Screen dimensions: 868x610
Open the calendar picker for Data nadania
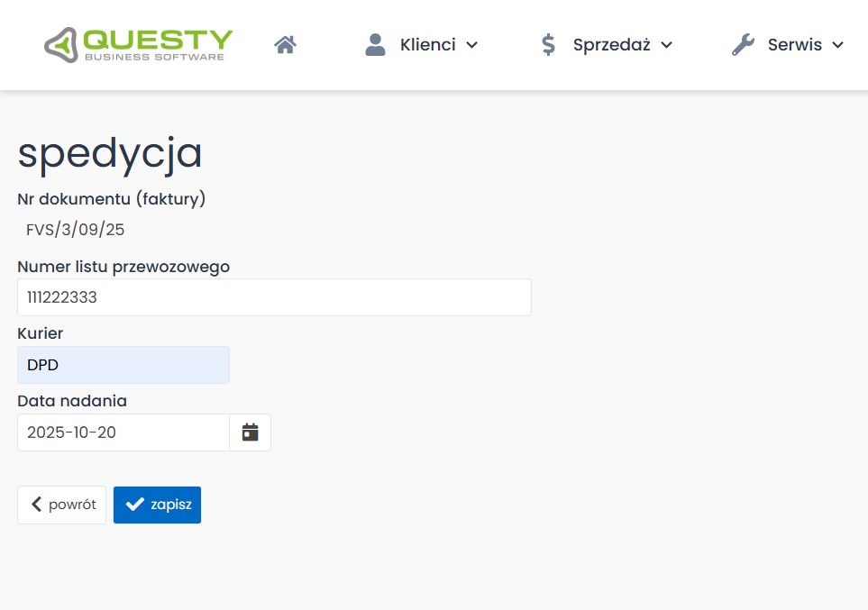tap(250, 432)
